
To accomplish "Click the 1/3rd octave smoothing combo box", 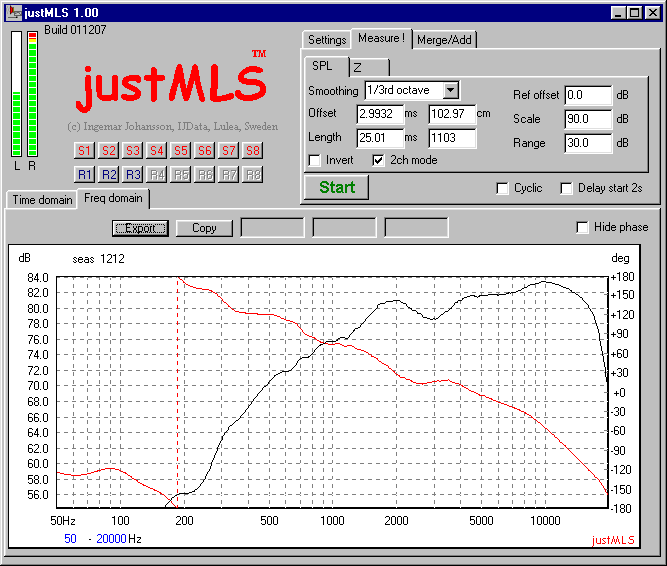I will pos(412,91).
